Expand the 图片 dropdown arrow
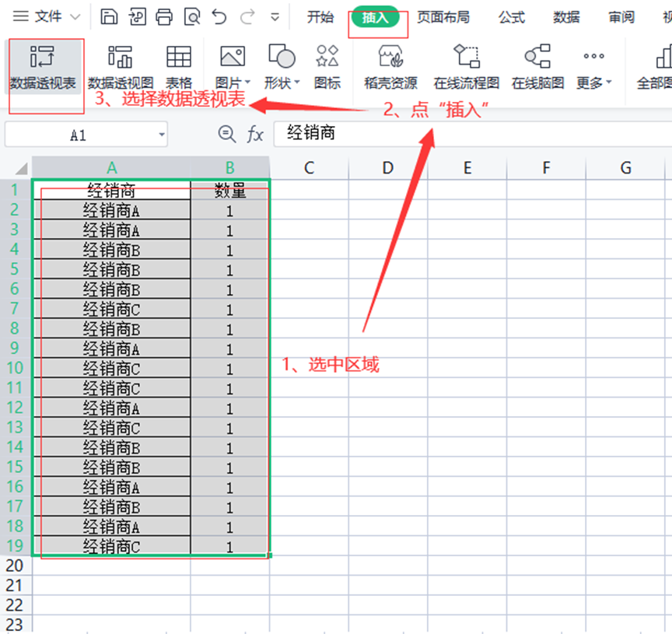Screen dimensions: 672x634 [x=247, y=82]
